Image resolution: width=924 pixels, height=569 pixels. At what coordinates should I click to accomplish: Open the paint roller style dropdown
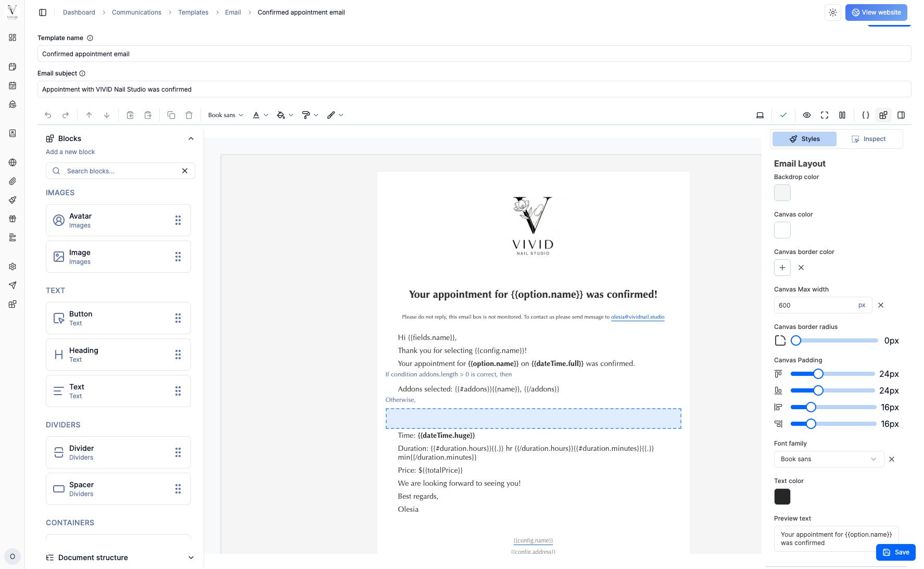tap(310, 115)
